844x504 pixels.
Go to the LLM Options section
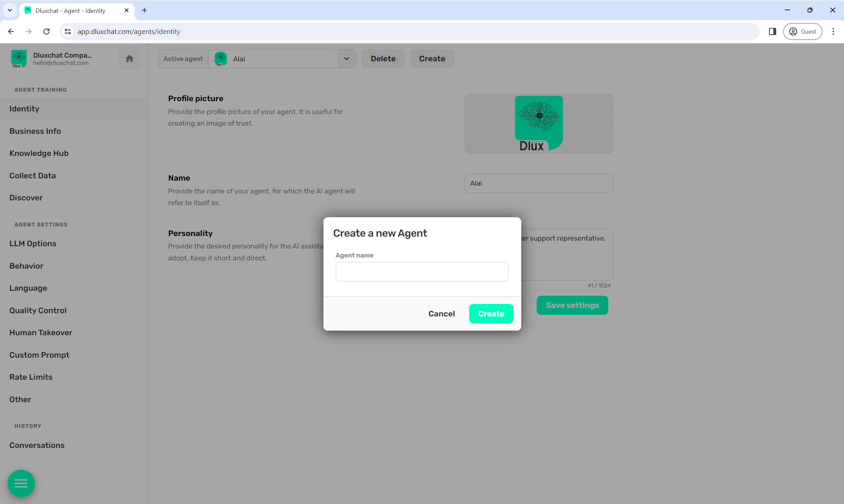[x=33, y=244]
